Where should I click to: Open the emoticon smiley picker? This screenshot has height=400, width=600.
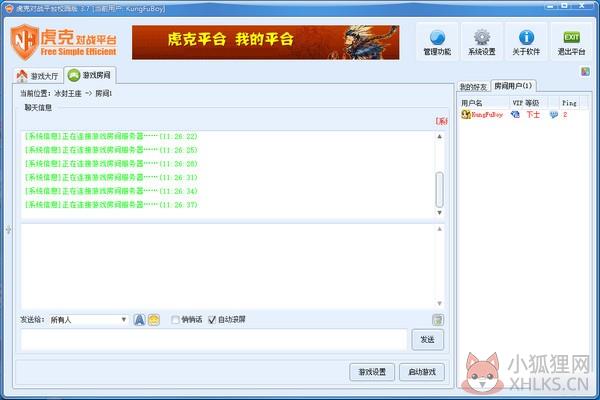coord(154,320)
